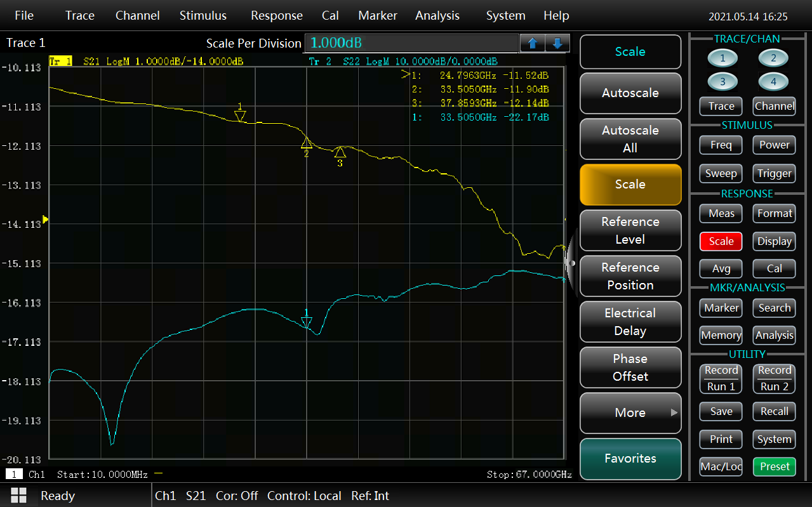Screen dimensions: 812x507
Task: Open the Stimulus menu
Action: click(203, 16)
